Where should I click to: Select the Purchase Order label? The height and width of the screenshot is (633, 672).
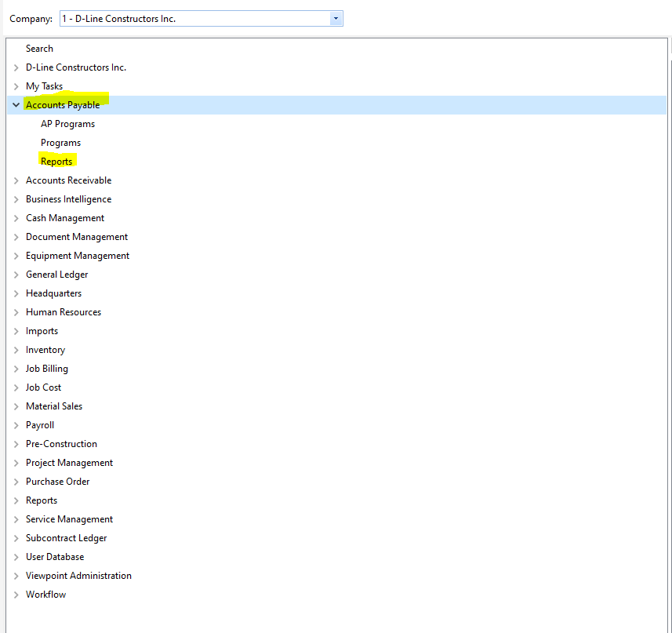(57, 482)
